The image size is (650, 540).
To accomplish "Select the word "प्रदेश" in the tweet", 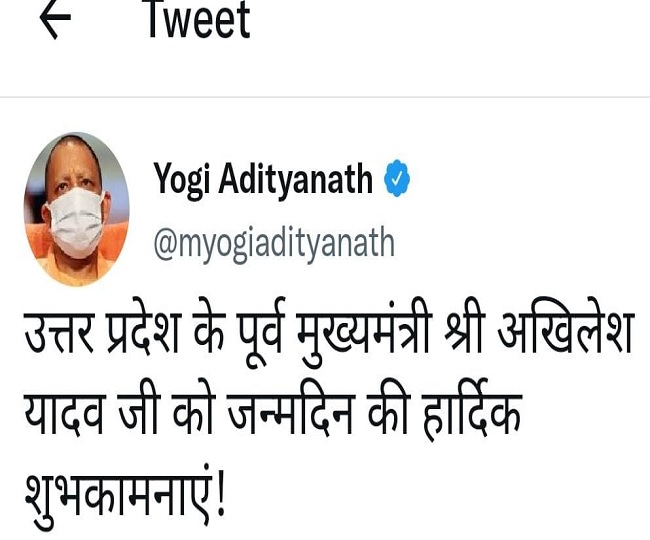I will click(142, 330).
